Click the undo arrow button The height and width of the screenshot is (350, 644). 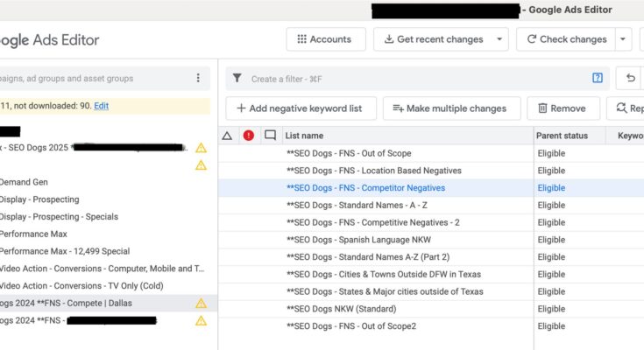click(x=631, y=78)
